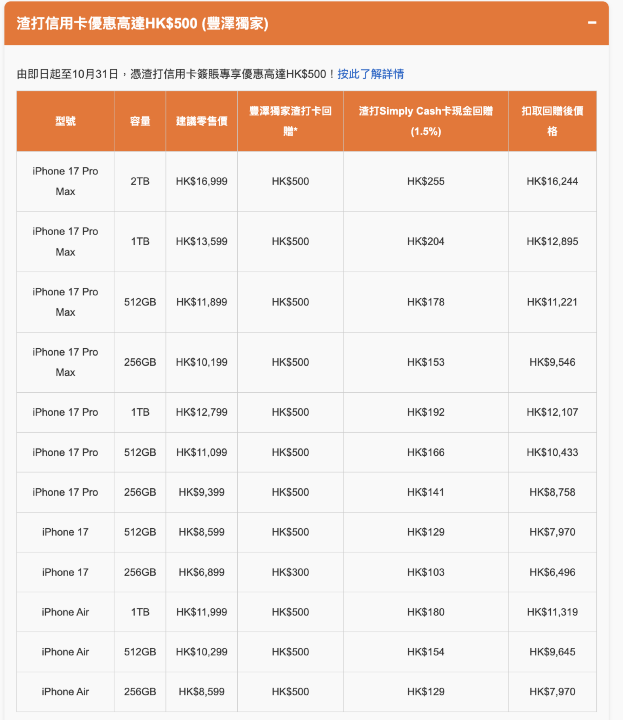Click the 256GB cell in the HK$6,899 row
The width and height of the screenshot is (623, 720).
click(140, 572)
